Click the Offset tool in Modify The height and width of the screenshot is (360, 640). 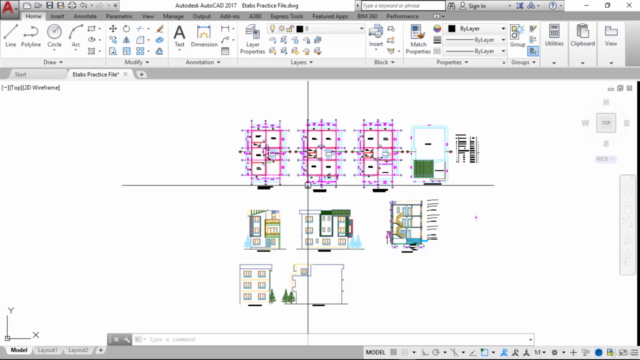160,51
